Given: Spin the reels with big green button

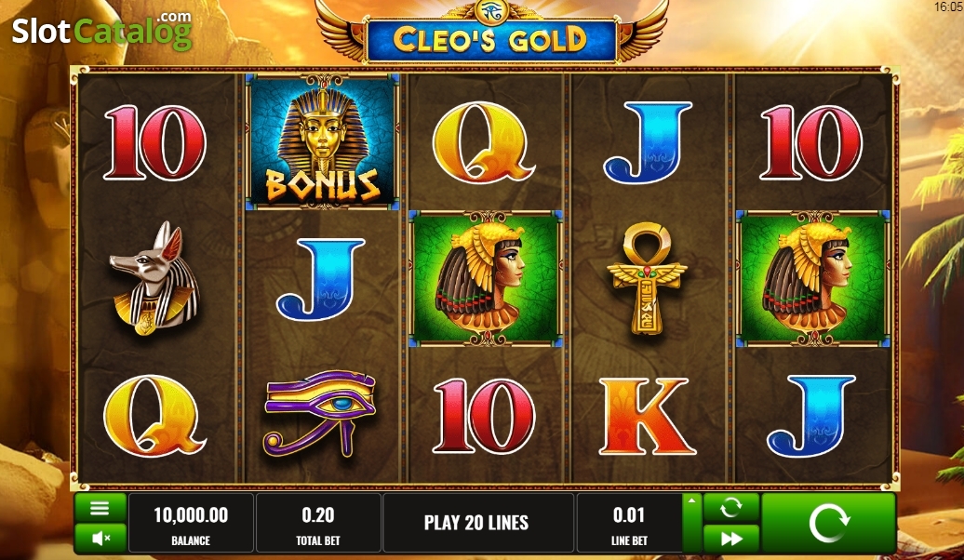Looking at the screenshot, I should pos(828,523).
